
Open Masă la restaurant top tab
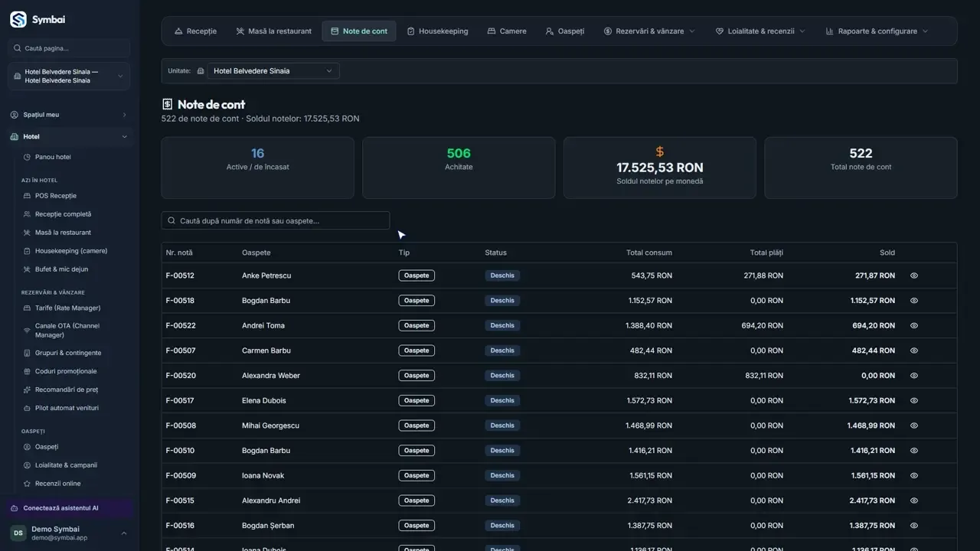coord(273,31)
